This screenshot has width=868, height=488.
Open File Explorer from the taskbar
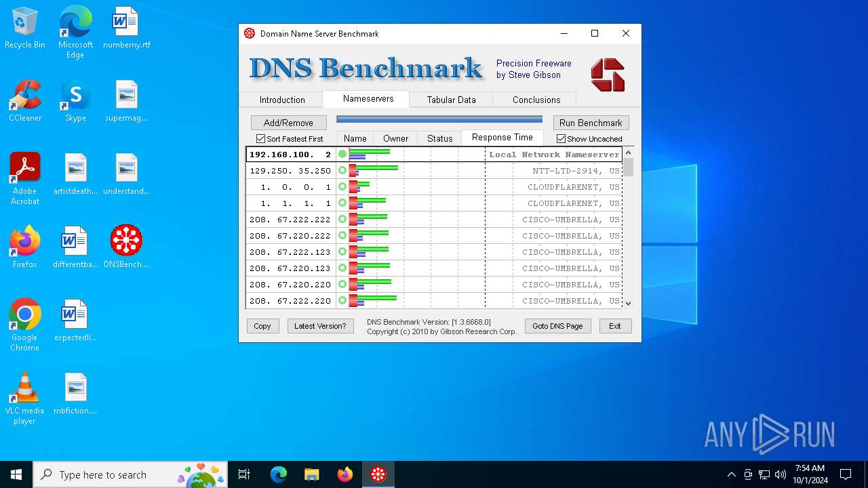311,474
